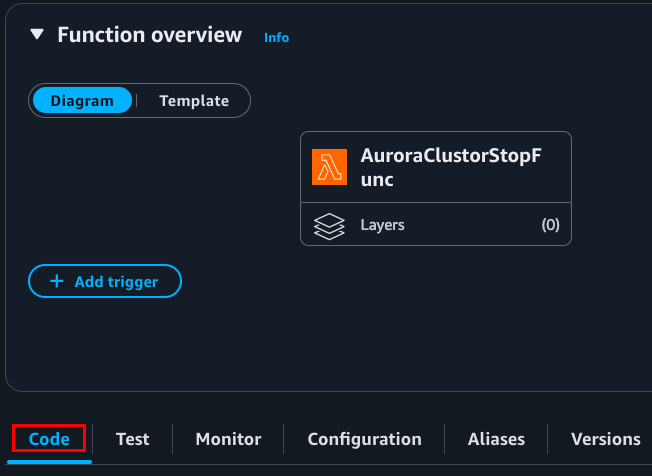Select the AuroraClustorStopFunc function name
Screen dimensions: 652x476
point(450,168)
